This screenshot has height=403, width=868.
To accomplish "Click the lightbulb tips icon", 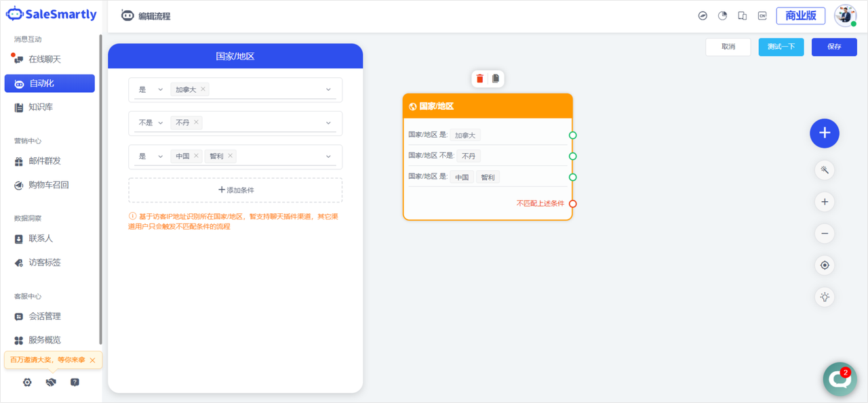I will (x=825, y=297).
